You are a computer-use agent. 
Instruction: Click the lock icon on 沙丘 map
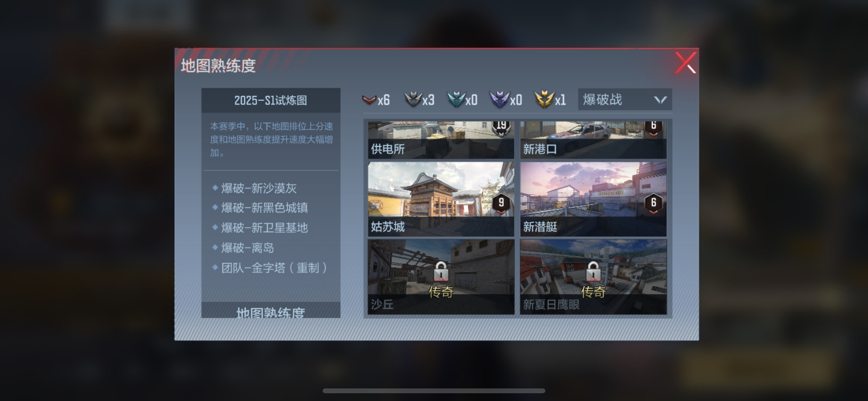[441, 271]
